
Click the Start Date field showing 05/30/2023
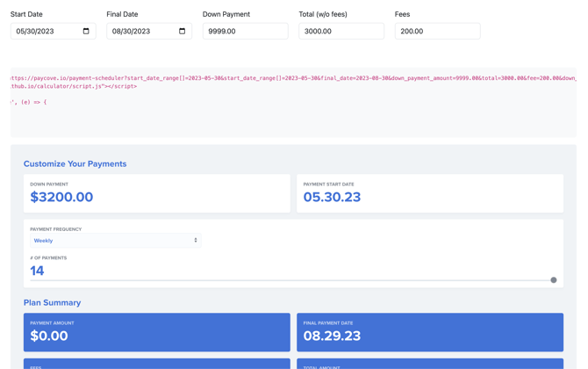(54, 31)
